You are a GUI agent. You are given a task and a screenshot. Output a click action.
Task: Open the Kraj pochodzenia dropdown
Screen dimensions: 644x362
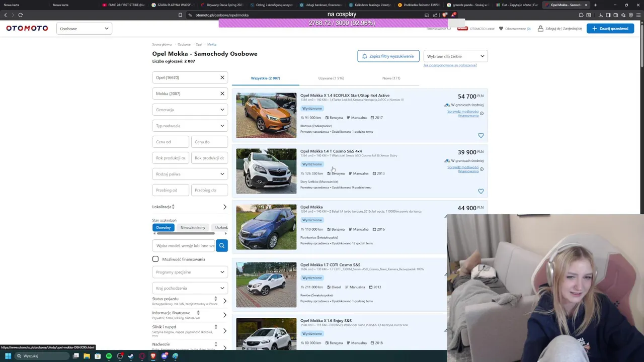tap(190, 288)
